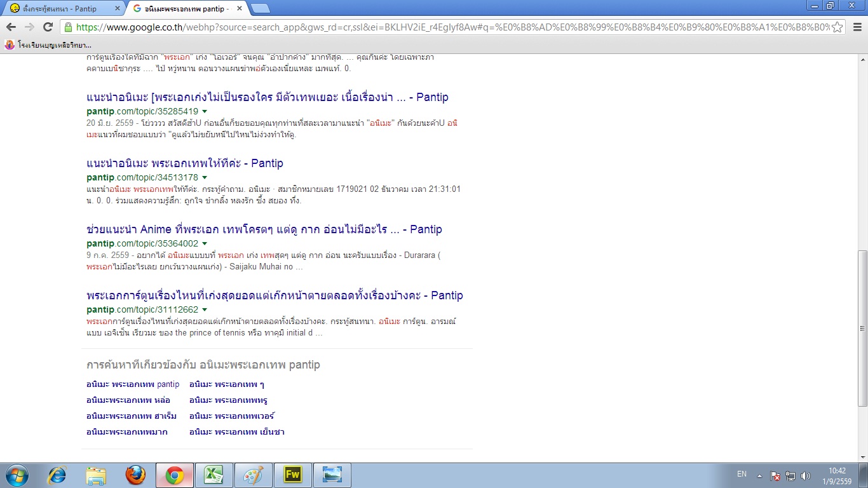Select related search 'อนิเมะ พระเอกเทพหรู'
The image size is (868, 488).
pyautogui.click(x=229, y=400)
